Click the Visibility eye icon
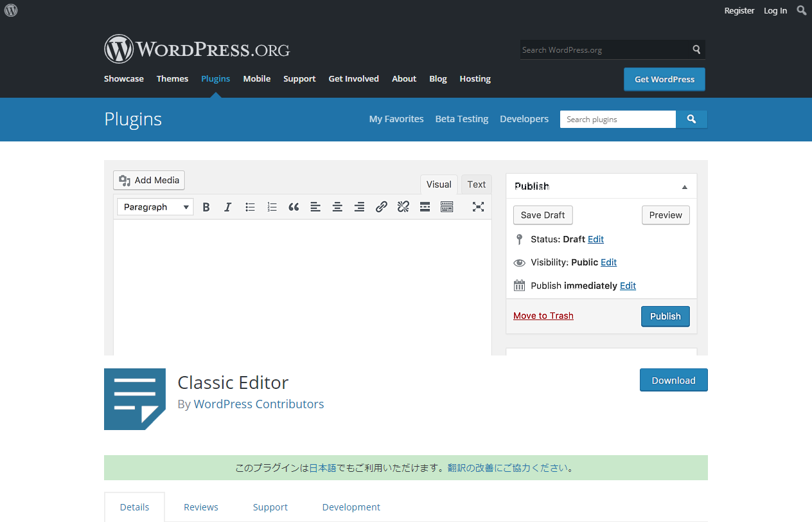The height and width of the screenshot is (522, 812). point(520,263)
